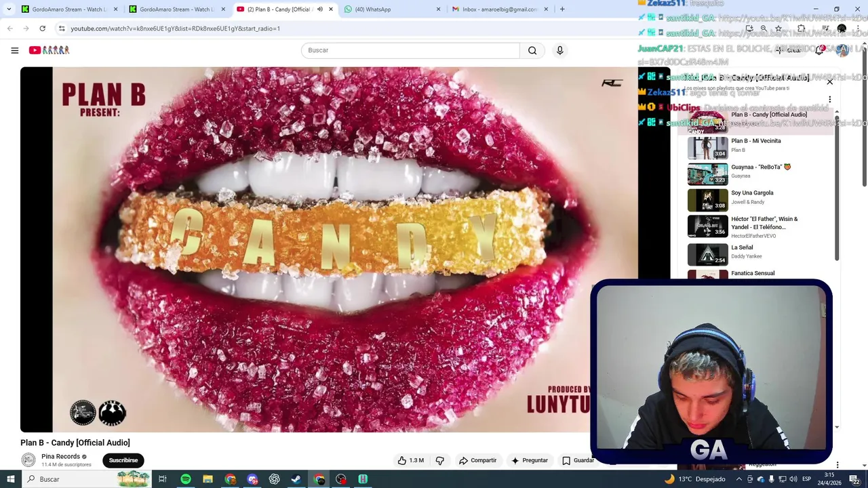Switch ESP keyboard language indicator
Viewport: 868px width, 488px height.
807,479
